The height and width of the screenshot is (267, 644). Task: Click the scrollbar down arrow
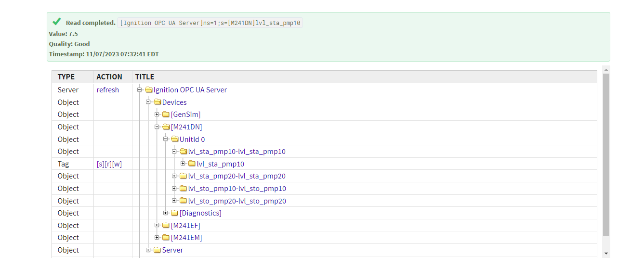[606, 254]
